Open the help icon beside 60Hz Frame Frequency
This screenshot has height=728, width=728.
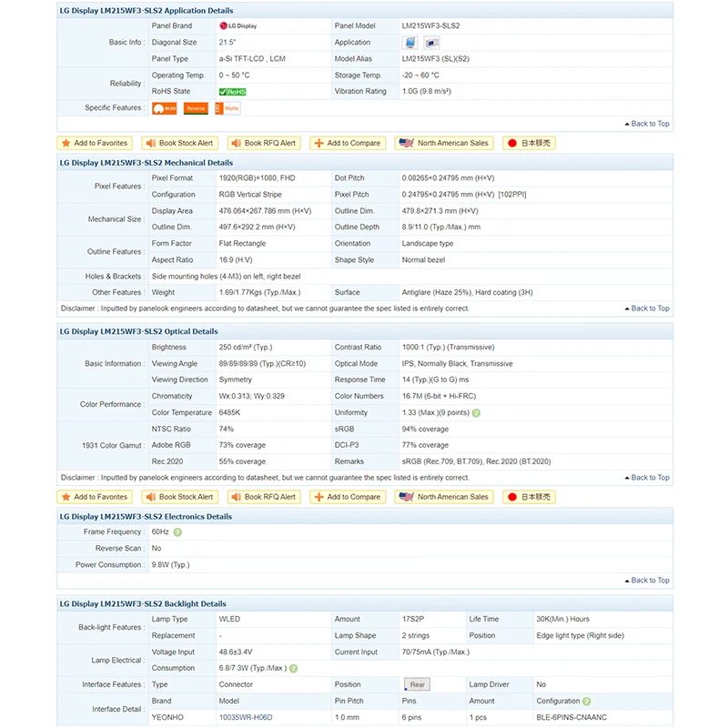click(177, 532)
